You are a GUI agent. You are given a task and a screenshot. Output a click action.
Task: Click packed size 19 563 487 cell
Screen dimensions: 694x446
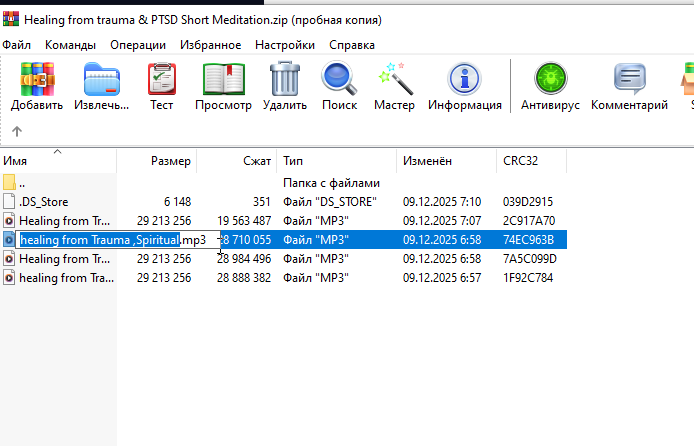(x=244, y=220)
